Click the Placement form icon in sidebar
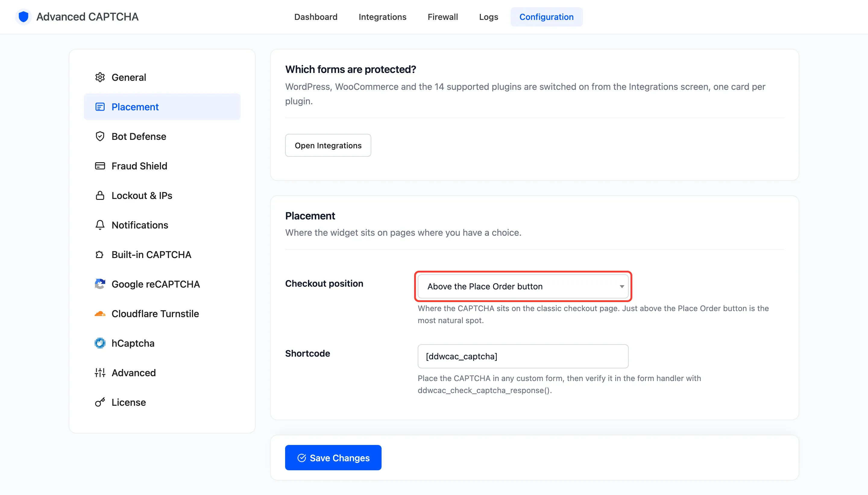The image size is (868, 495). click(100, 107)
